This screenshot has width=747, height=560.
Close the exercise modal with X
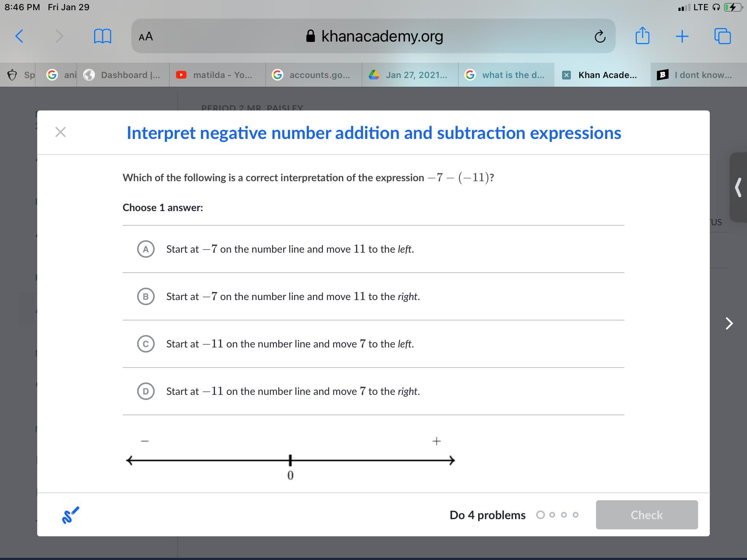coord(61,132)
